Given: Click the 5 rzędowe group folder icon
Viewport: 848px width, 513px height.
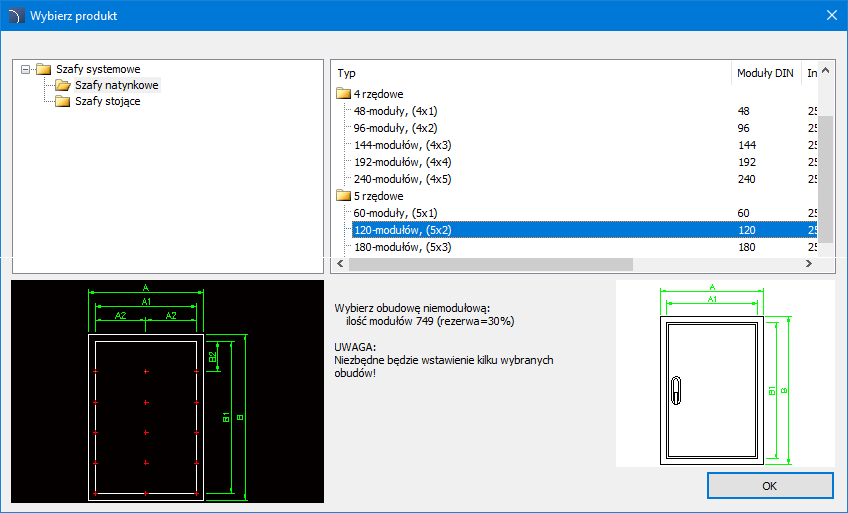Looking at the screenshot, I should point(344,196).
